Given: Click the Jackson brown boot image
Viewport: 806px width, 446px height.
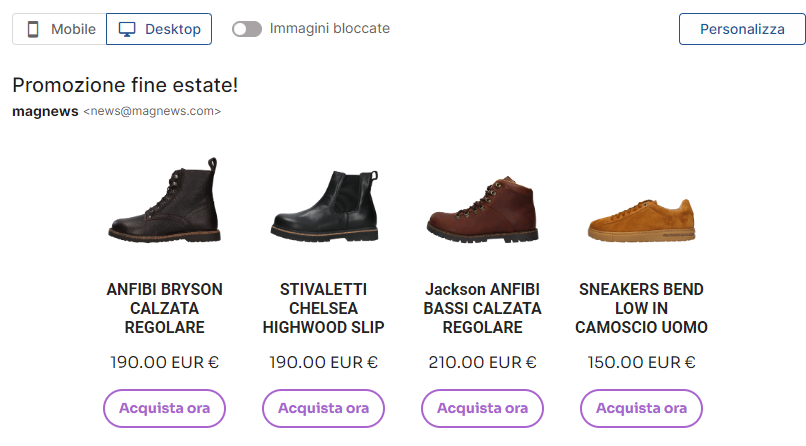Looking at the screenshot, I should (482, 210).
